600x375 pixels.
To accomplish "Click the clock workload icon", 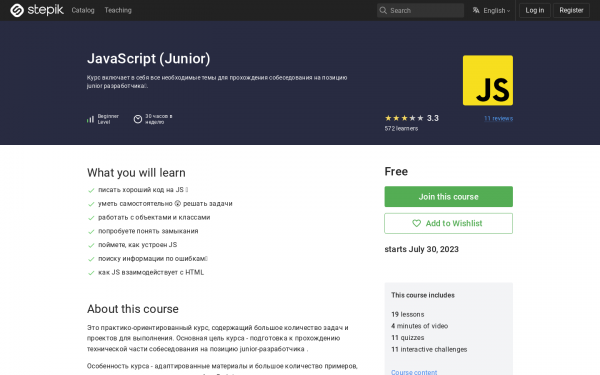I will (x=138, y=119).
